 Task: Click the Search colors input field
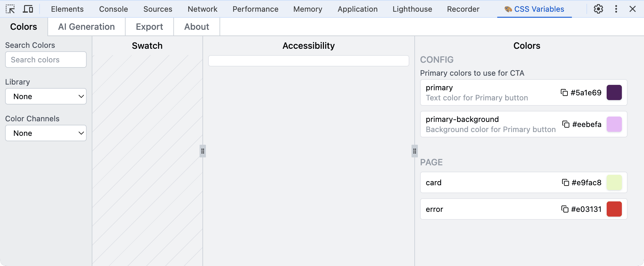coord(46,60)
